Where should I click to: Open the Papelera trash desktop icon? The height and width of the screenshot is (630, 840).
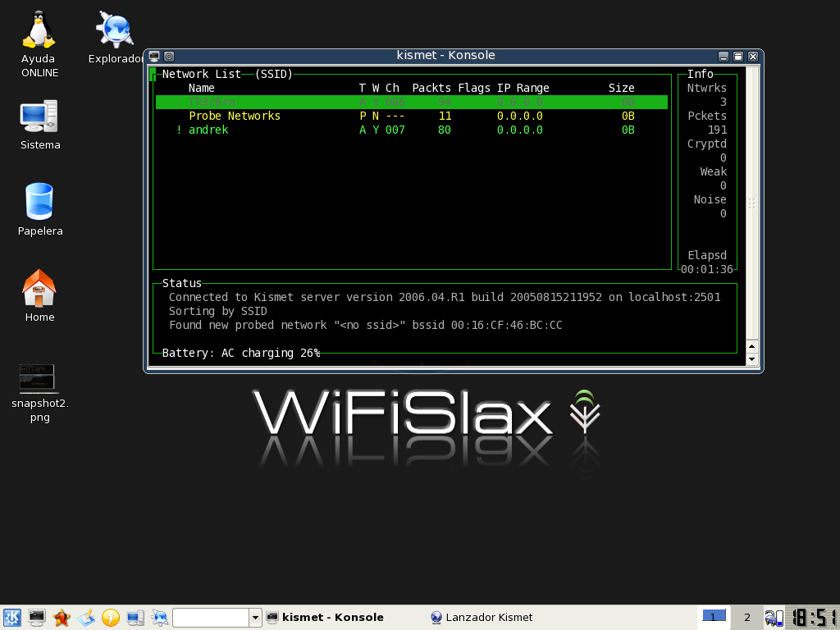tap(39, 202)
